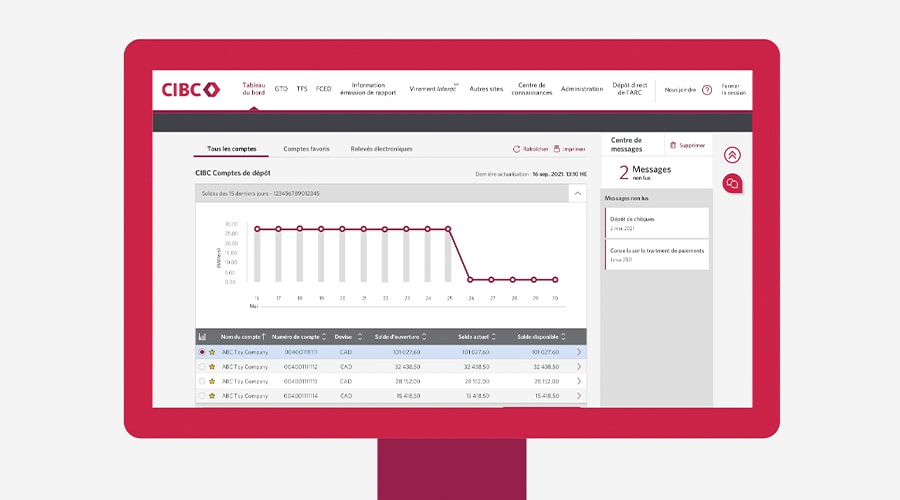Open details chevron for 101 027,60 row
The width and height of the screenshot is (900, 500).
(579, 352)
